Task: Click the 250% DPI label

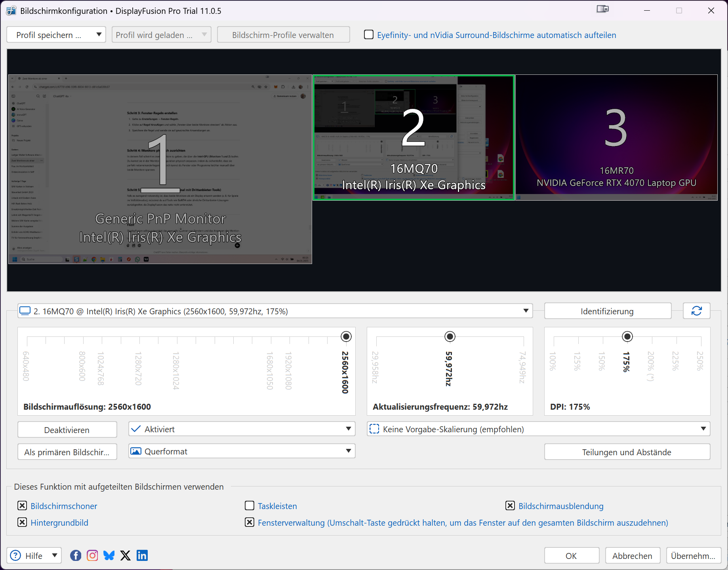Action: click(700, 361)
